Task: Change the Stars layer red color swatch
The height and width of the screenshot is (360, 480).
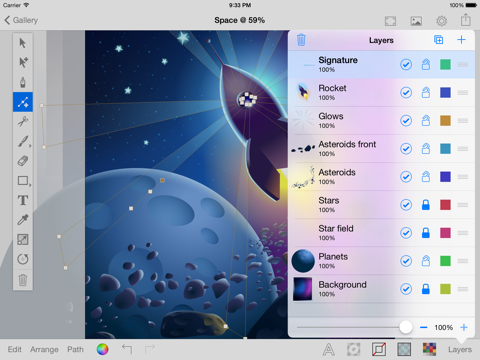Action: point(445,205)
